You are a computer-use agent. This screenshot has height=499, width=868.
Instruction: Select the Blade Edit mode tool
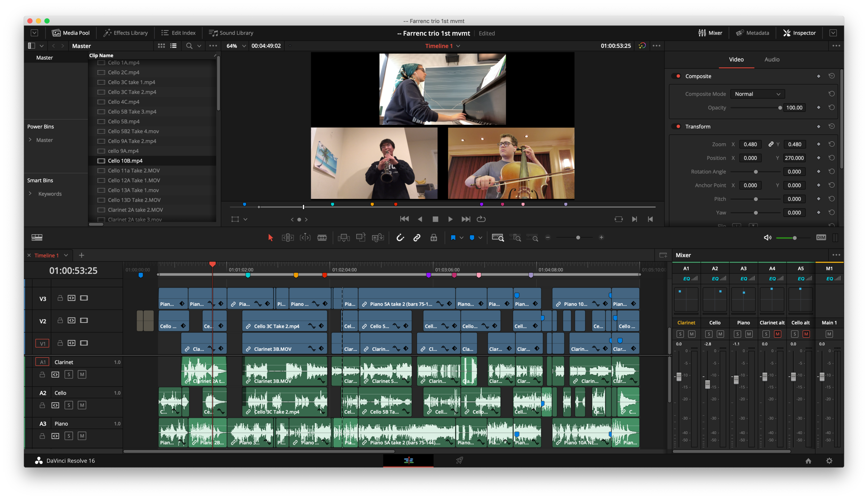(x=322, y=237)
